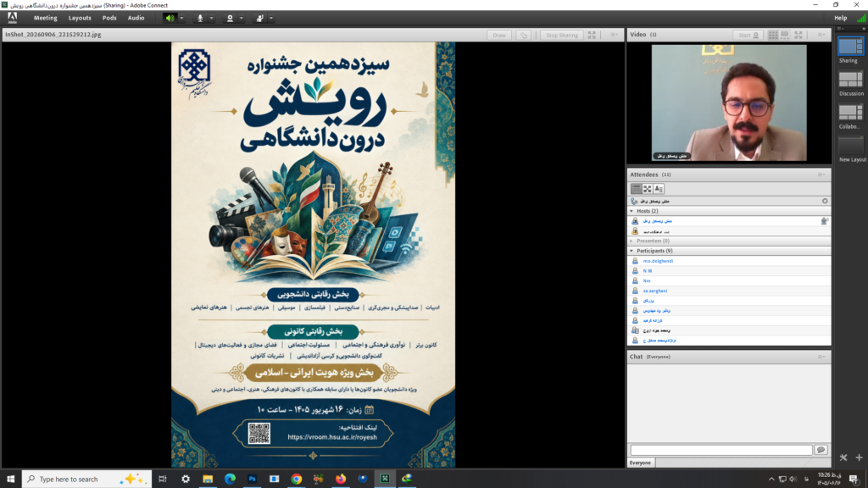Open Photoshop from the taskbar
This screenshot has width=868, height=488.
point(252,479)
